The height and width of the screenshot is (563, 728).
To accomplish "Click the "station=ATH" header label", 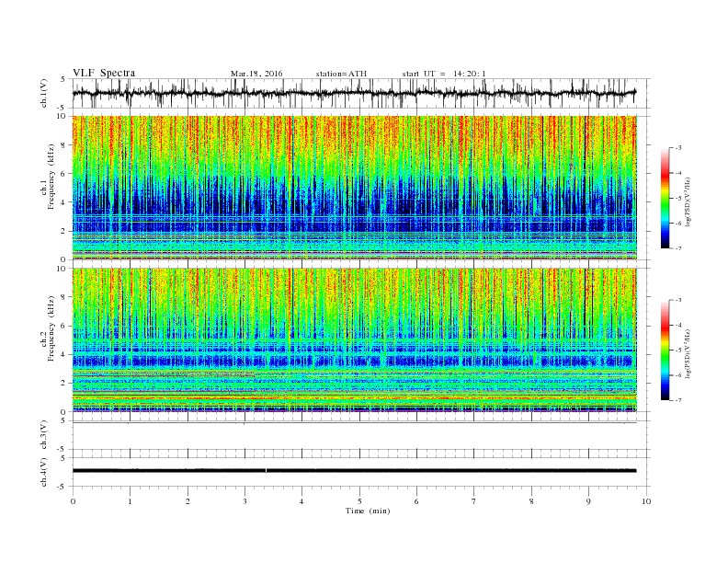I will [341, 74].
